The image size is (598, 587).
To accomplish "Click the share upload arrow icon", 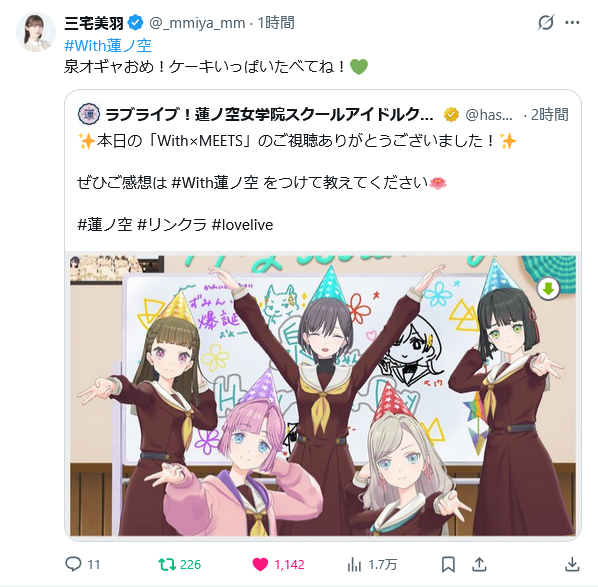I will (479, 564).
